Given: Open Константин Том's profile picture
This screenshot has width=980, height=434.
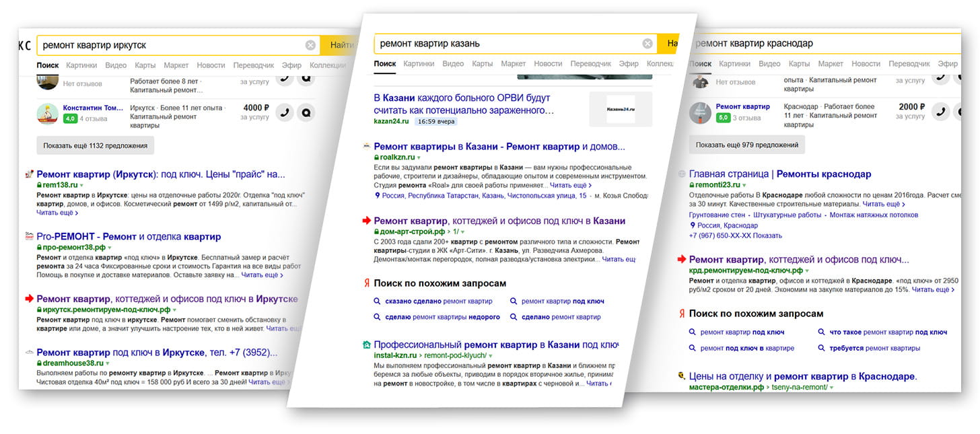Looking at the screenshot, I should coord(47,114).
